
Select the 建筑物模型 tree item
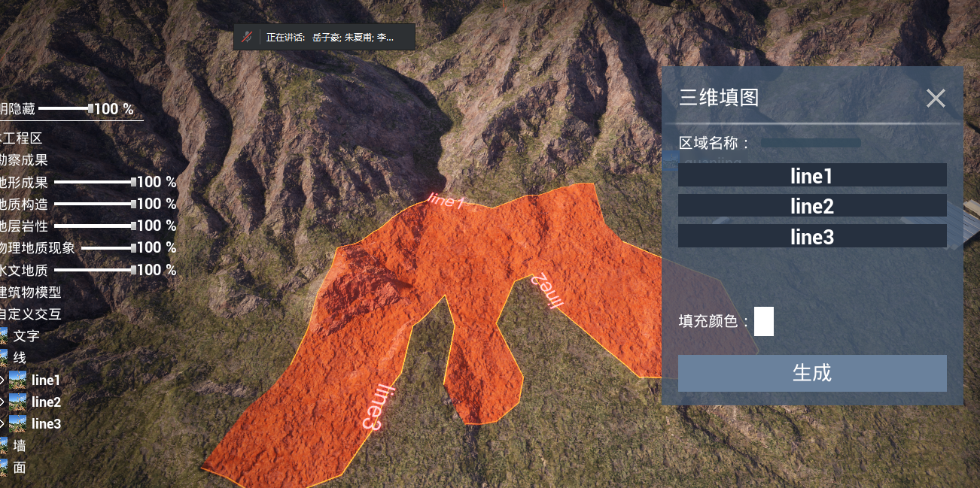[30, 292]
